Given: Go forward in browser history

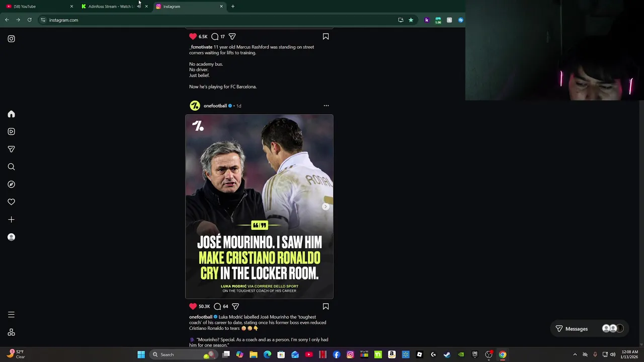Looking at the screenshot, I should click(x=18, y=20).
